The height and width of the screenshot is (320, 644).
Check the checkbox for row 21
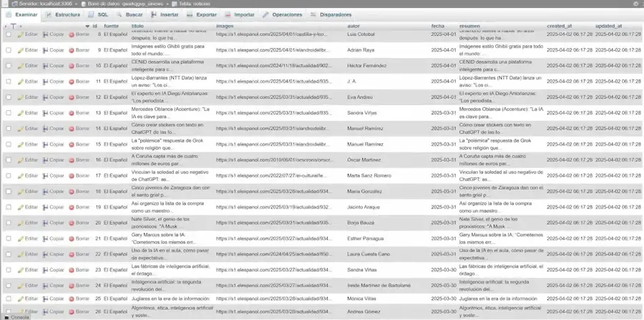(9, 238)
